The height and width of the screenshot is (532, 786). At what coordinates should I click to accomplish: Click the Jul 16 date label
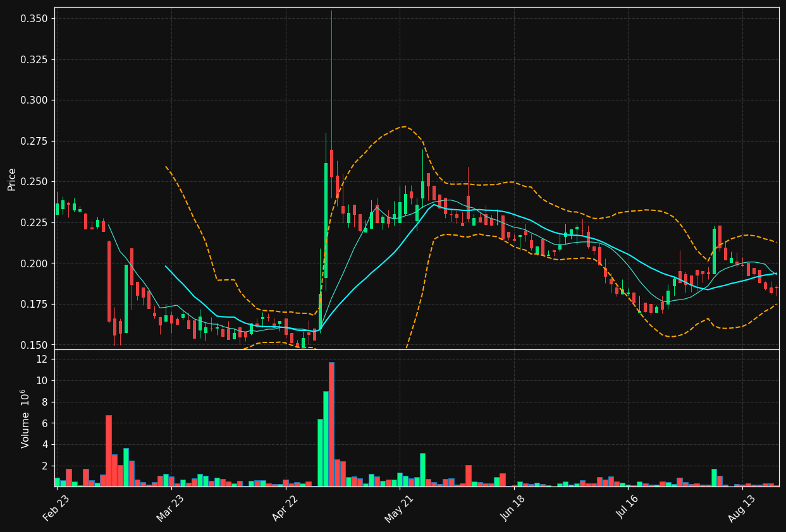click(628, 509)
